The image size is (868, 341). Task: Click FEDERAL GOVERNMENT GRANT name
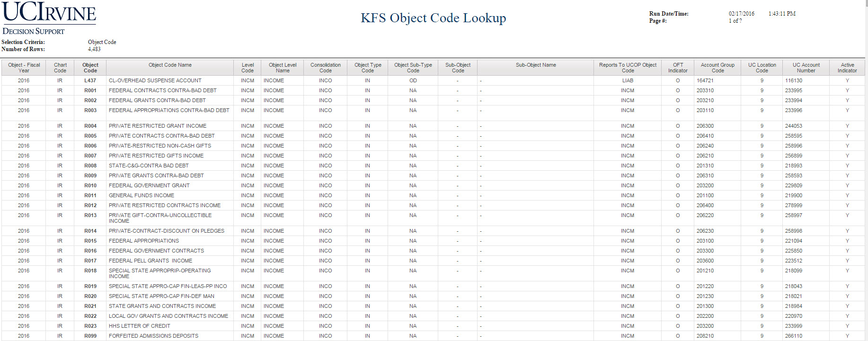149,185
